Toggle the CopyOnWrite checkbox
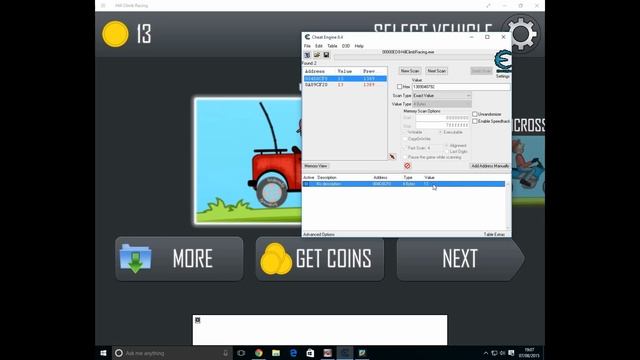The image size is (640, 360). [x=404, y=139]
